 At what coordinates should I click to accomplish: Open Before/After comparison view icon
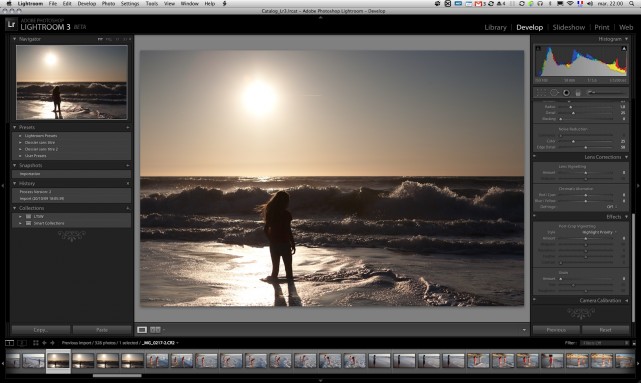(x=155, y=329)
